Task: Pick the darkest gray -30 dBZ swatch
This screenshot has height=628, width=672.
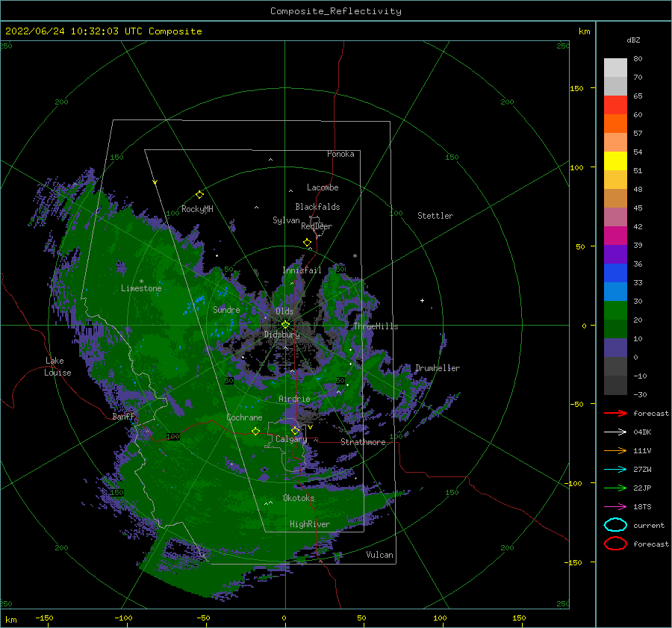Action: [x=615, y=385]
